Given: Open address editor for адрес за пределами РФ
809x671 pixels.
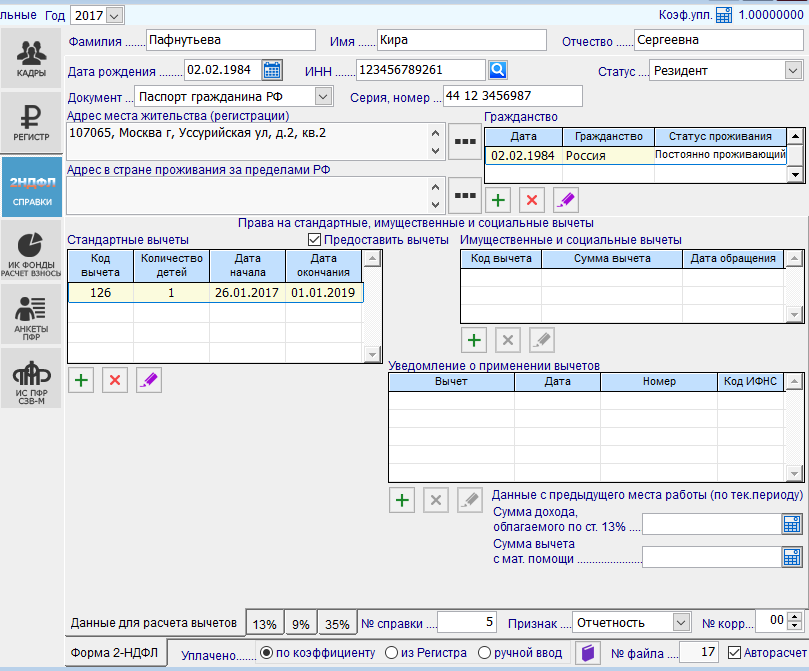Looking at the screenshot, I should [465, 195].
